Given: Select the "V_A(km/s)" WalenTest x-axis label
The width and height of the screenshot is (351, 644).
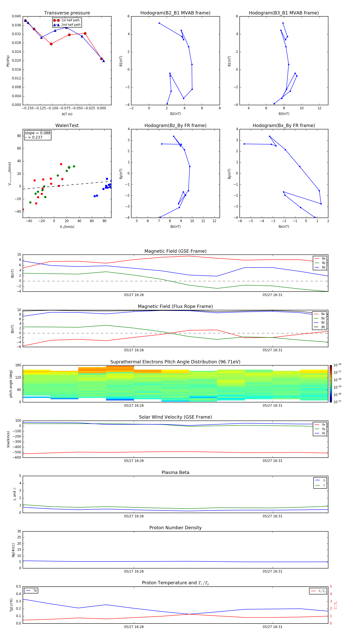Looking at the screenshot, I should coord(67,227).
